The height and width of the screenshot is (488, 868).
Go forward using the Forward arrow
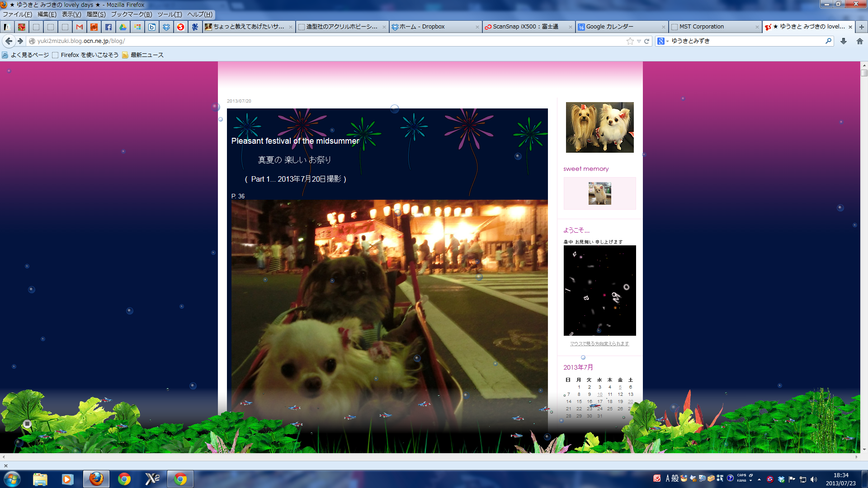click(20, 41)
